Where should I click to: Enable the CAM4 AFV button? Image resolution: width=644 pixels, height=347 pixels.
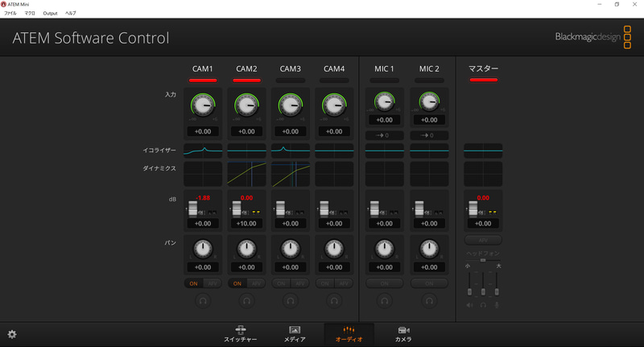point(344,283)
